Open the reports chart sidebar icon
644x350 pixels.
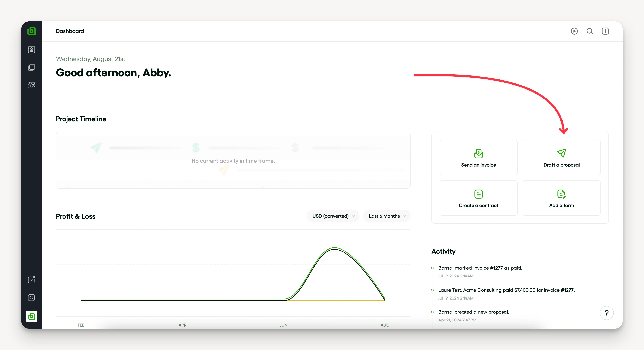click(32, 280)
